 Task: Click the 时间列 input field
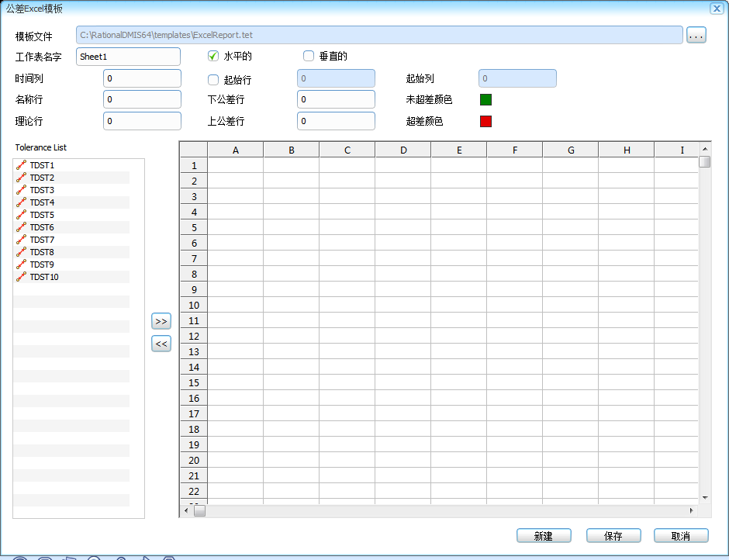pyautogui.click(x=142, y=78)
